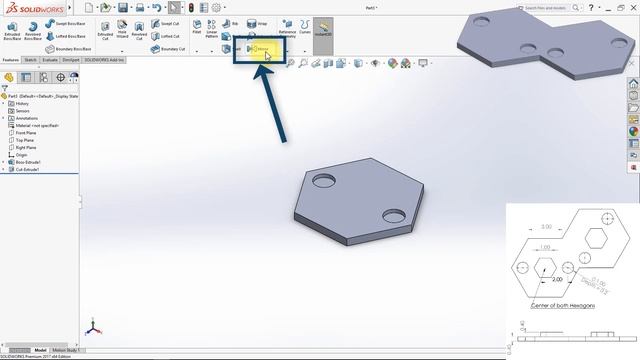Image resolution: width=640 pixels, height=360 pixels.
Task: Expand the Cut-Extrude1 feature
Action: click(x=3, y=170)
